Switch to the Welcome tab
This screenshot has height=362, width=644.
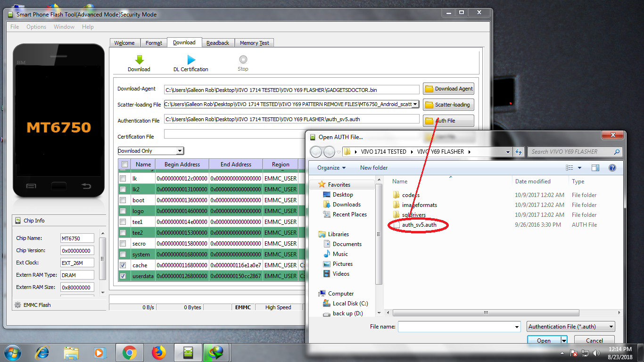(x=124, y=43)
